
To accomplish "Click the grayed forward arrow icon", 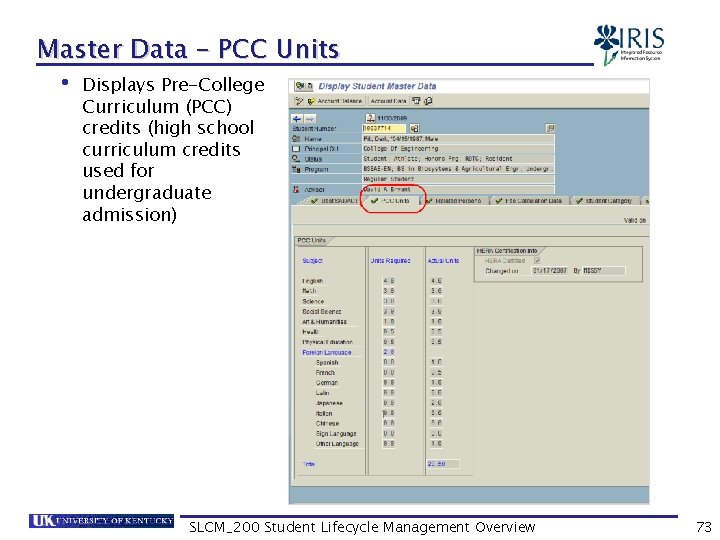I will click(x=310, y=119).
